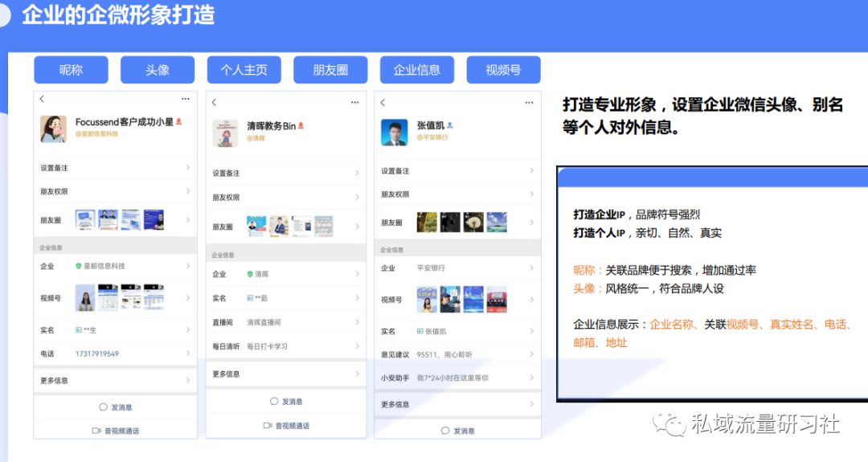This screenshot has width=868, height=462.
Task: Switch to the 朋友圈 tab button
Action: pyautogui.click(x=330, y=70)
